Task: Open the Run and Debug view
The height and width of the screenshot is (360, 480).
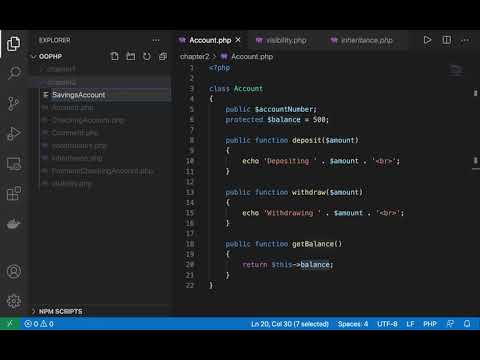Action: pos(14,133)
